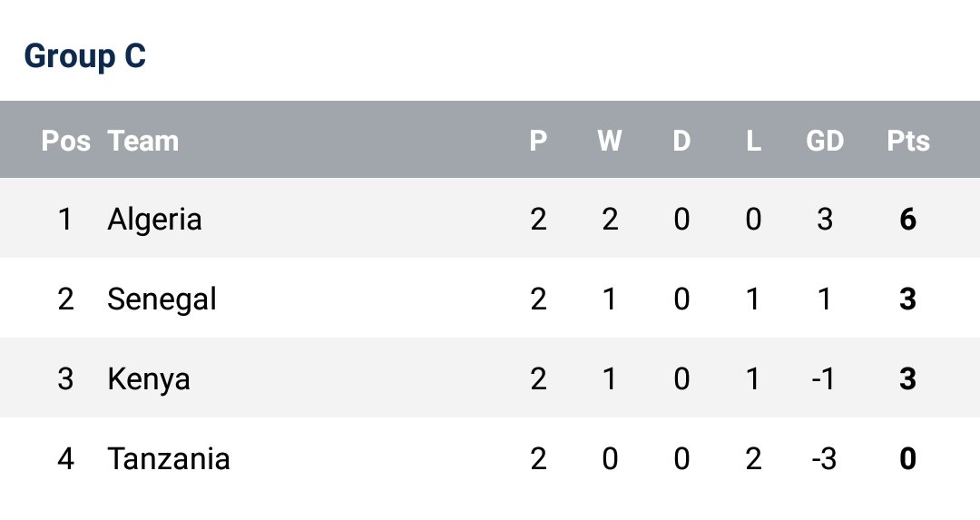Click Algeria's goal difference value 3
This screenshot has width=980, height=520.
(x=825, y=219)
